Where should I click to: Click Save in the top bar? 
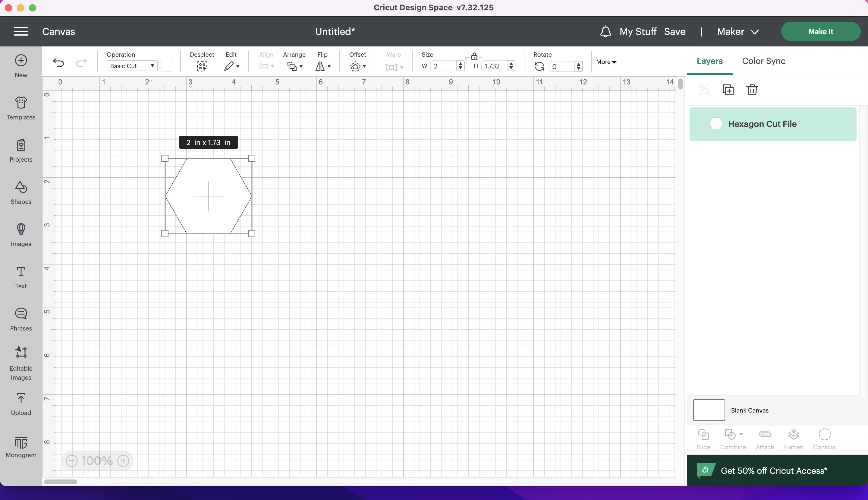[675, 31]
